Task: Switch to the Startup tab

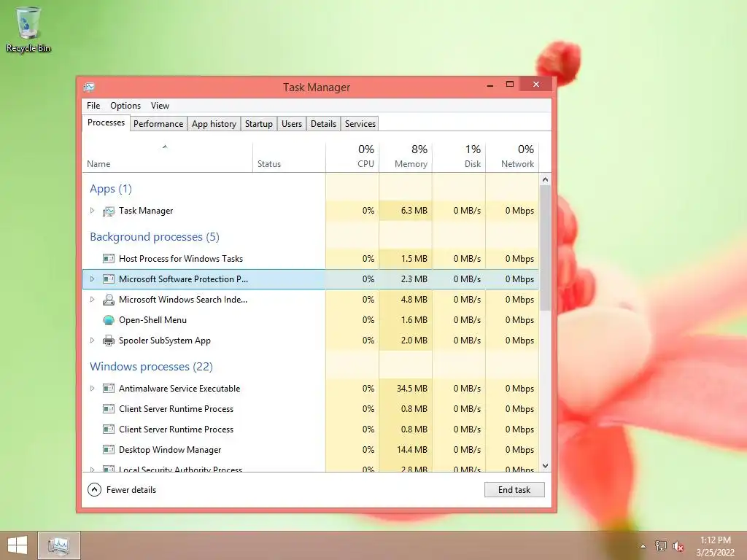Action: tap(259, 124)
